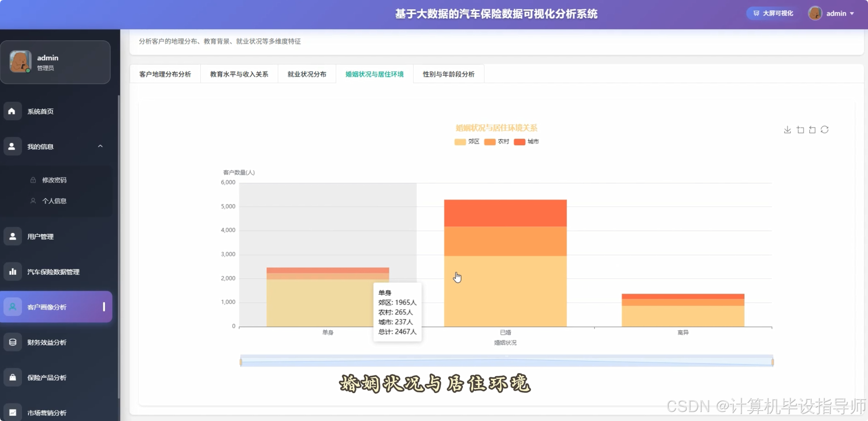Click the zoom reset icon above chart

click(812, 130)
